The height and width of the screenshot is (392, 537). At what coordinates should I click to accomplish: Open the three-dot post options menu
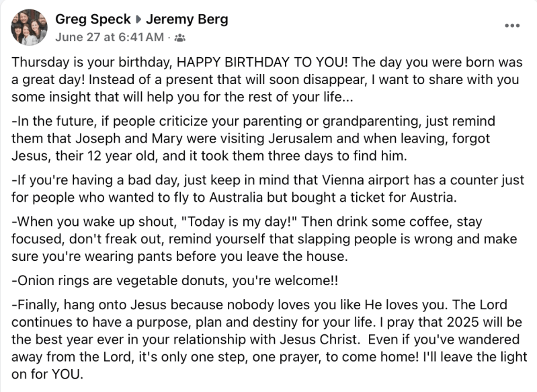[512, 26]
